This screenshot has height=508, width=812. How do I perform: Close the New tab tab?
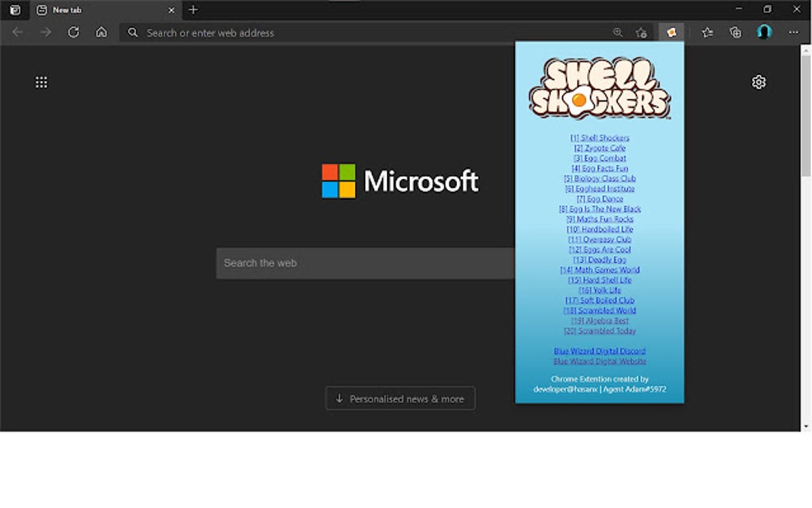coord(171,10)
